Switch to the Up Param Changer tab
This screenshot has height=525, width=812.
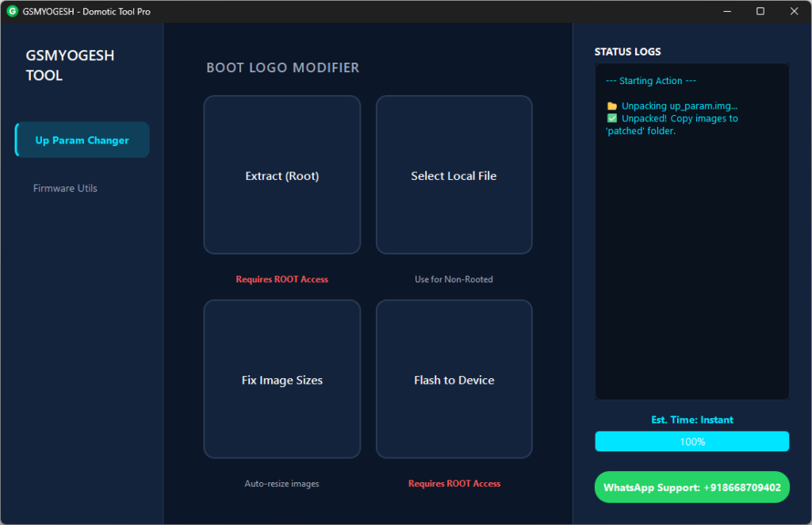click(82, 140)
